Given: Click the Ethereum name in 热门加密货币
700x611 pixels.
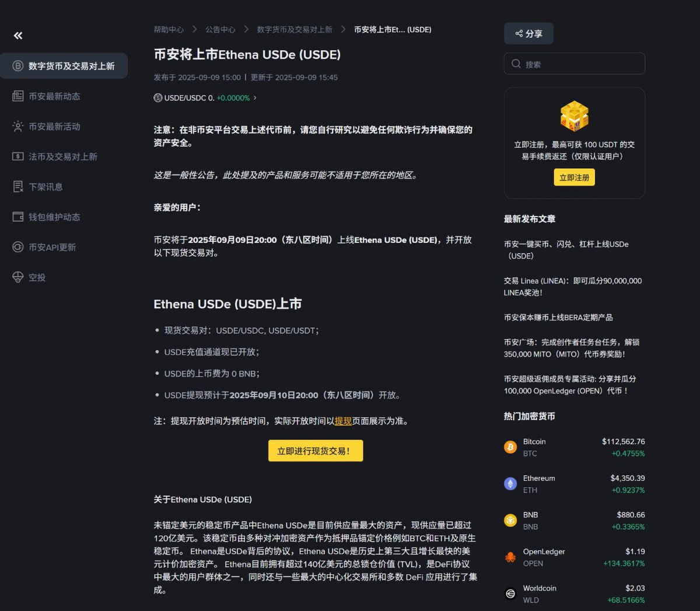Looking at the screenshot, I should click(x=539, y=479).
